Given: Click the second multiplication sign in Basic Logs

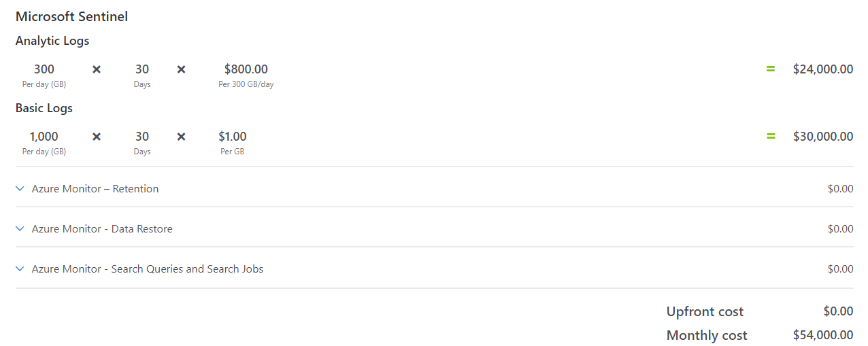Looking at the screenshot, I should click(181, 137).
